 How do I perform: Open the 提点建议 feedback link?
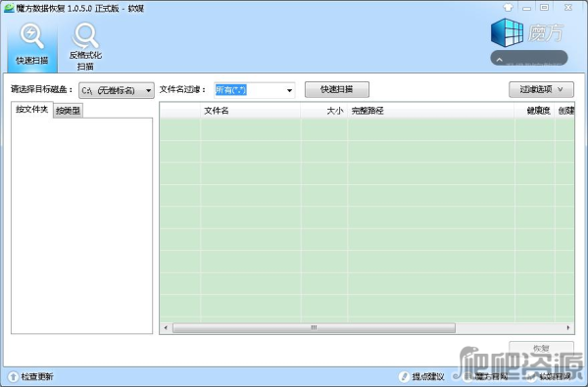coord(428,376)
